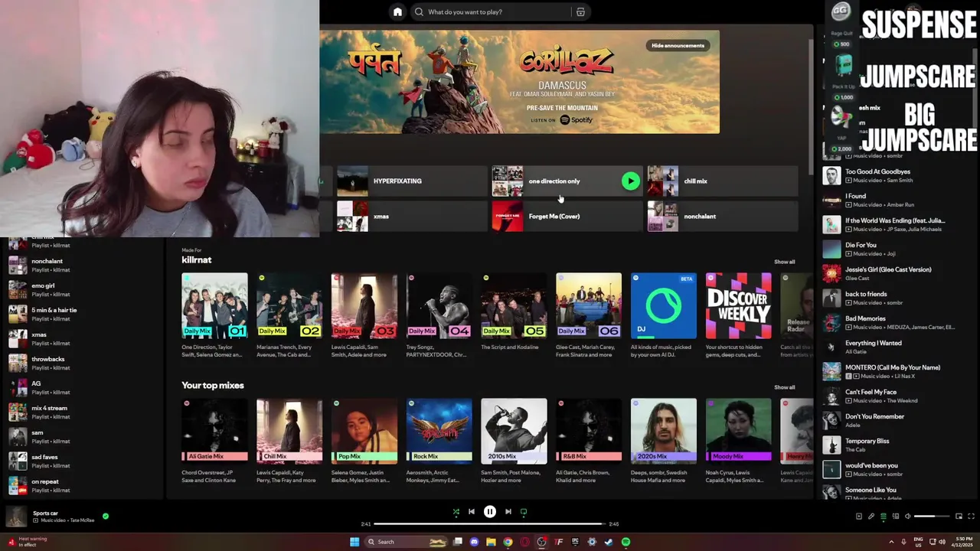The image size is (980, 551).
Task: Show all Made For killrnat items
Action: [784, 262]
